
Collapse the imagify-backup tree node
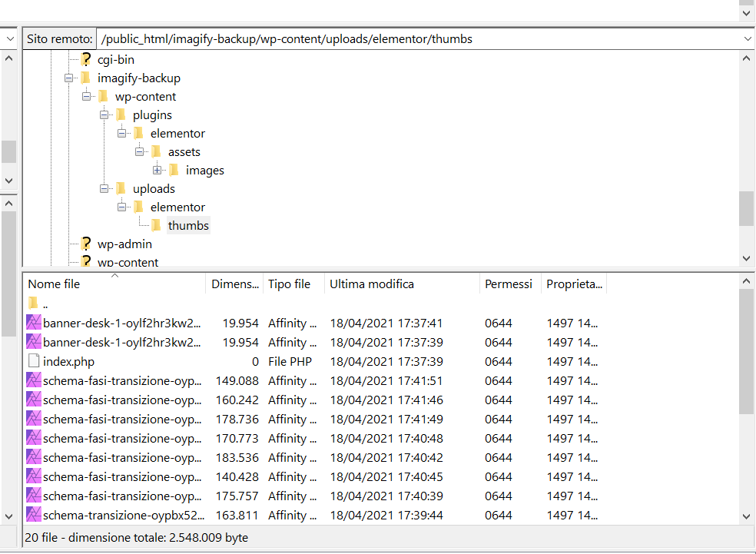pyautogui.click(x=69, y=78)
